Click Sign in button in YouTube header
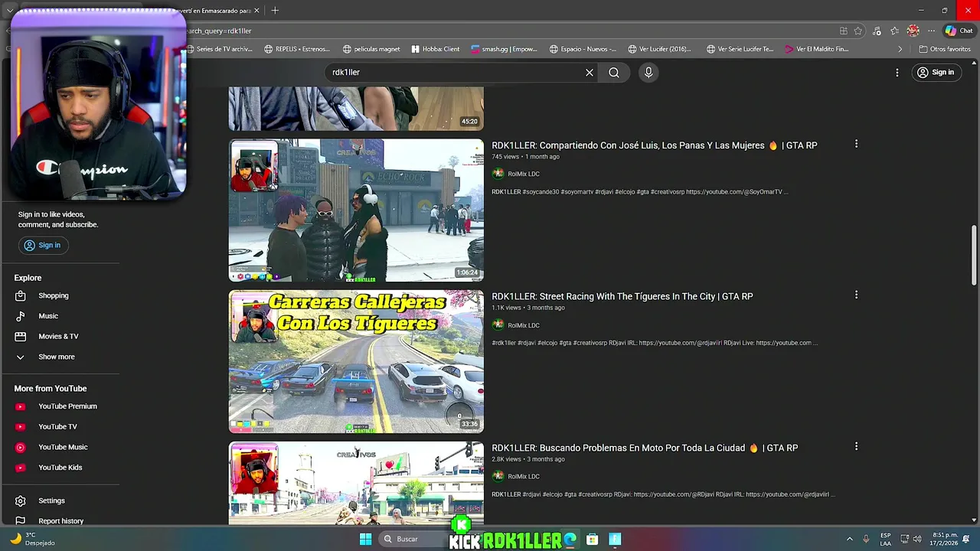 936,72
